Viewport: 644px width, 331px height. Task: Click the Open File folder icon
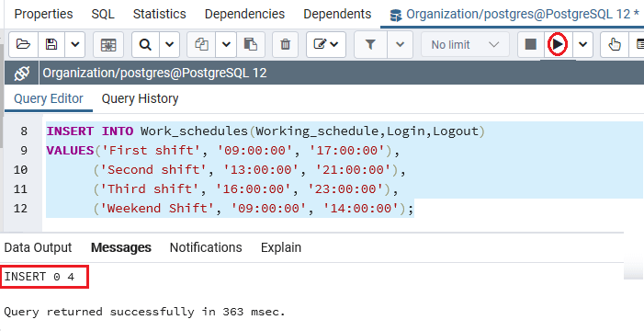(x=23, y=44)
